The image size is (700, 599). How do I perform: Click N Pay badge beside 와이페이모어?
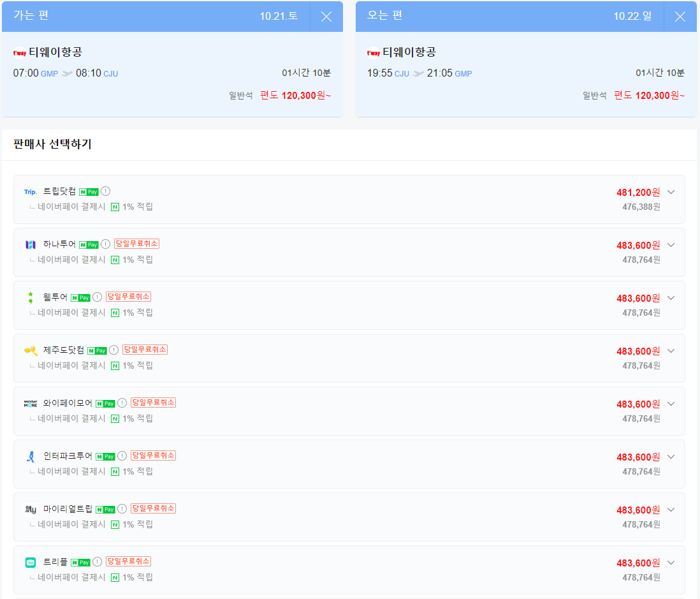click(105, 404)
